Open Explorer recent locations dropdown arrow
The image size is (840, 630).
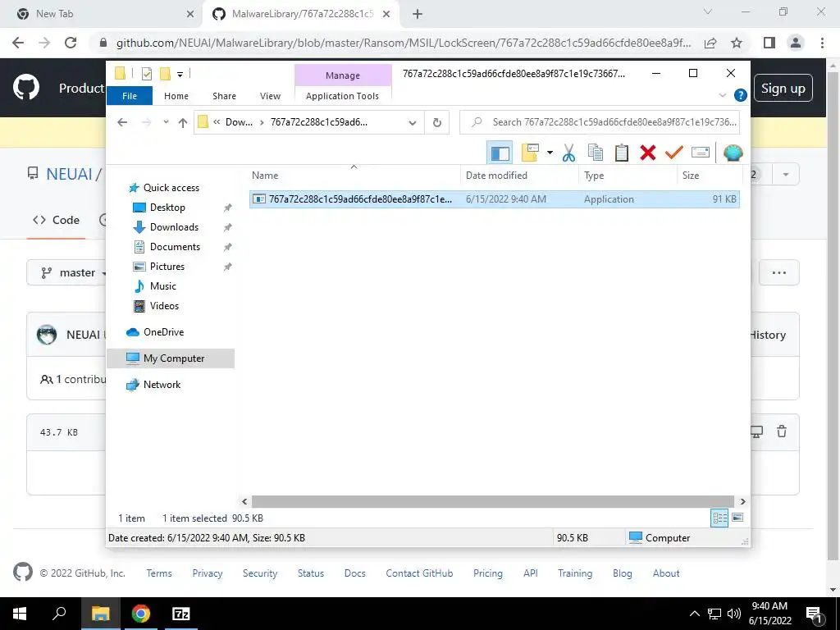(166, 122)
